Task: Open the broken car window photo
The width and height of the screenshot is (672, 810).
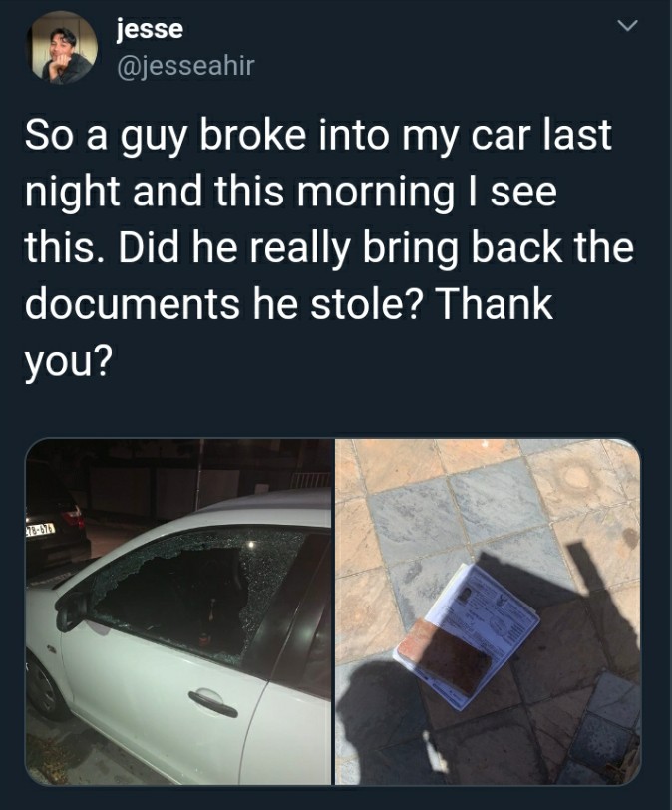Action: (178, 611)
